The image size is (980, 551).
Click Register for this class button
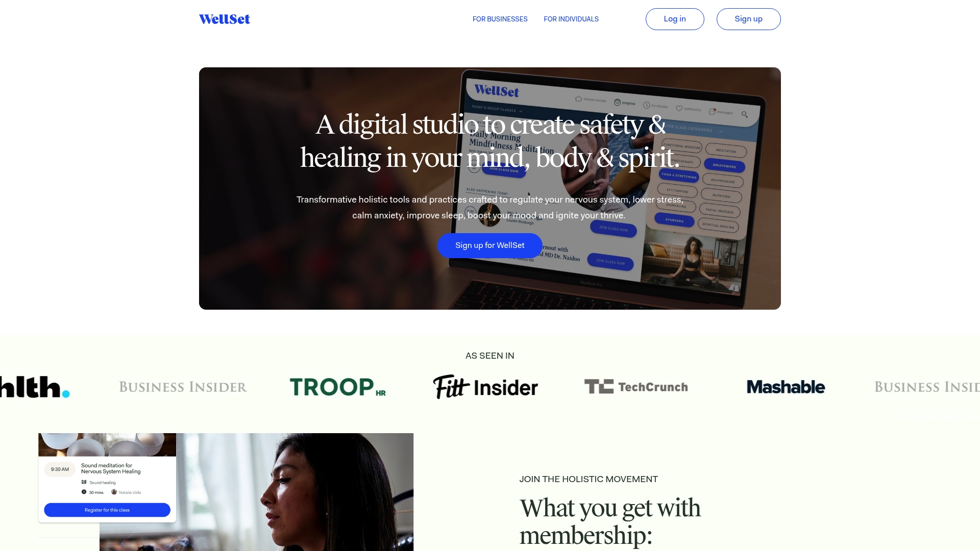pyautogui.click(x=107, y=510)
